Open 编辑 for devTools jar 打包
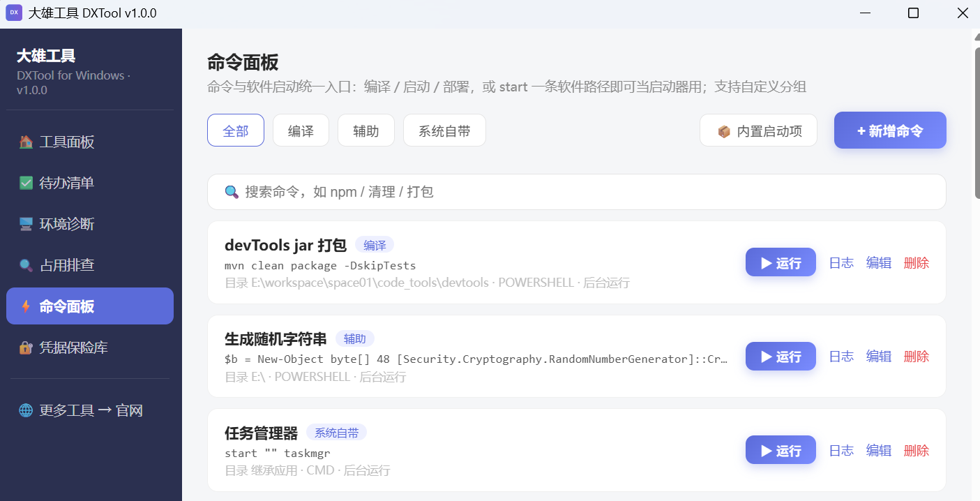This screenshot has height=501, width=980. [879, 262]
